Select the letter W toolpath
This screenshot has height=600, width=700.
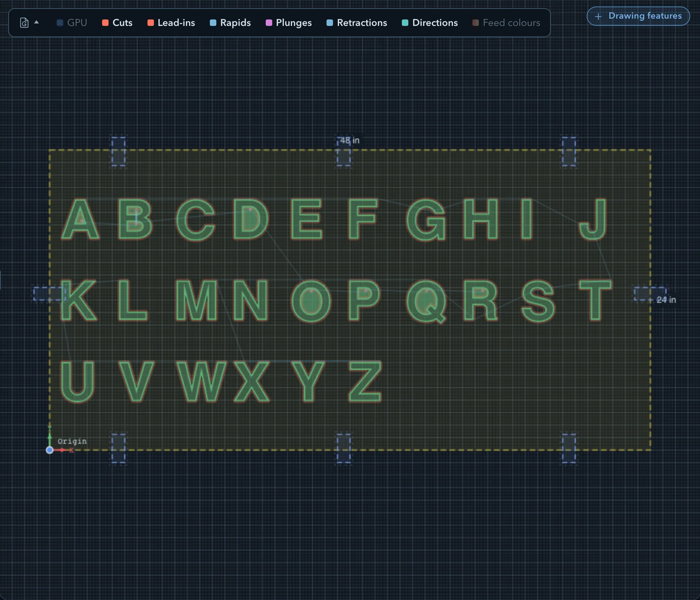pos(202,381)
